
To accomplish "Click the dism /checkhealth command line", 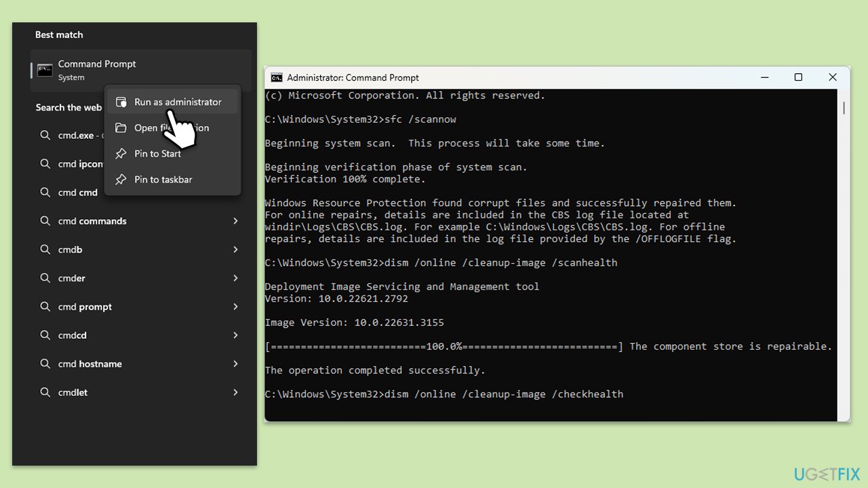I will (x=444, y=394).
